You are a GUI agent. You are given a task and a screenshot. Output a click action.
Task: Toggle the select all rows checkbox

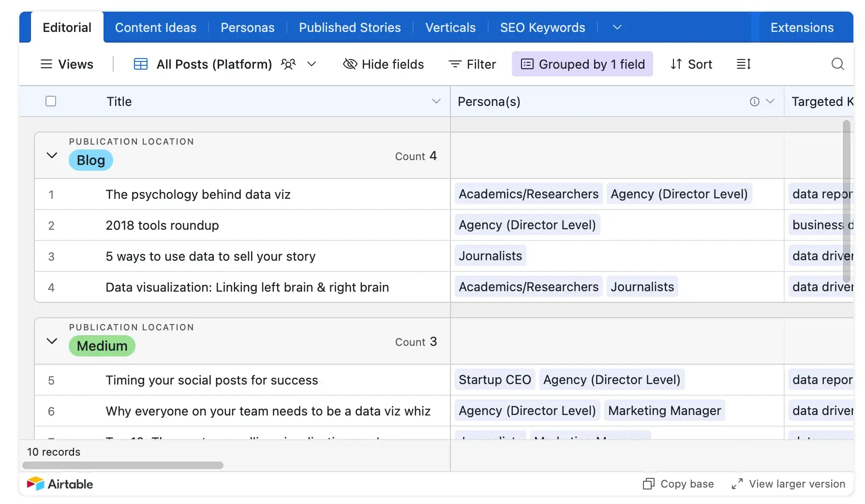[51, 101]
